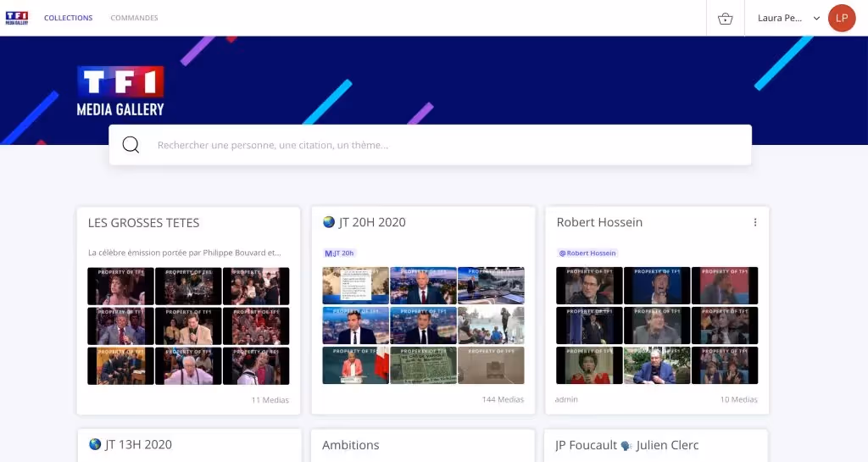Focus the search field for personne, citation, thème
Image resolution: width=868 pixels, height=462 pixels.
point(430,145)
